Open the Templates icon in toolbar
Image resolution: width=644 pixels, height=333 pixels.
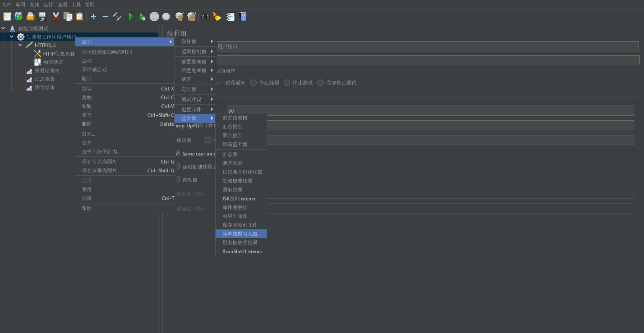(18, 17)
